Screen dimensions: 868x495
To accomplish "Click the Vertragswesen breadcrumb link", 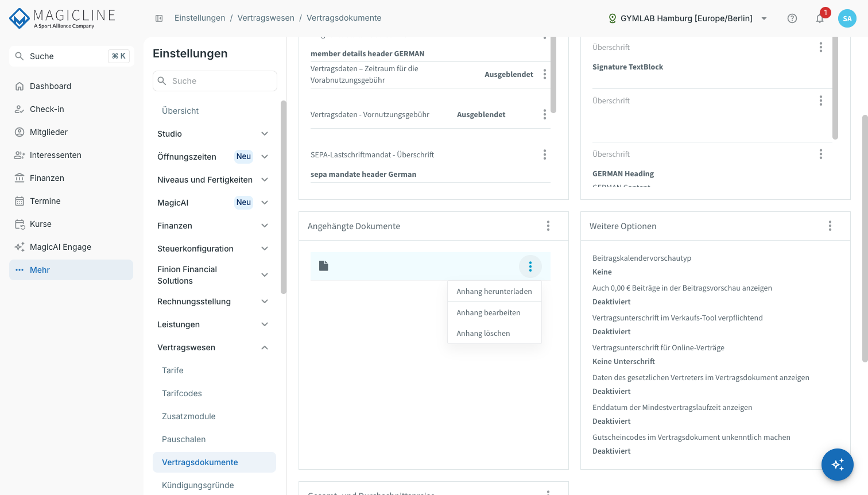I will click(x=266, y=18).
